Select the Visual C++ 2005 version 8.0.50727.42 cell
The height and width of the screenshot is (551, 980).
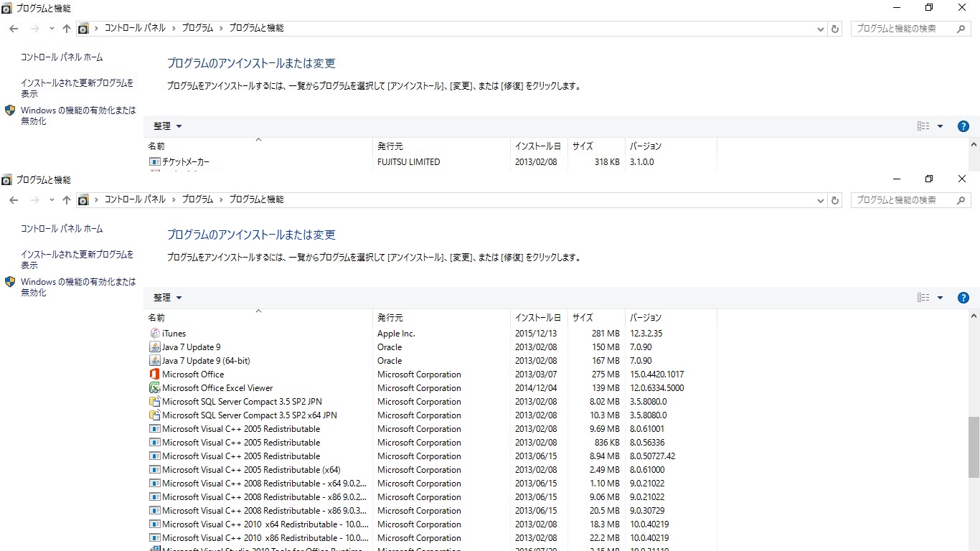652,456
